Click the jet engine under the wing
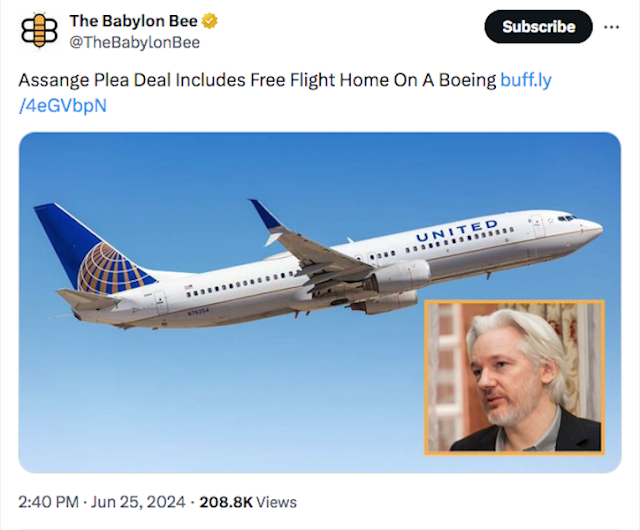 [401, 277]
